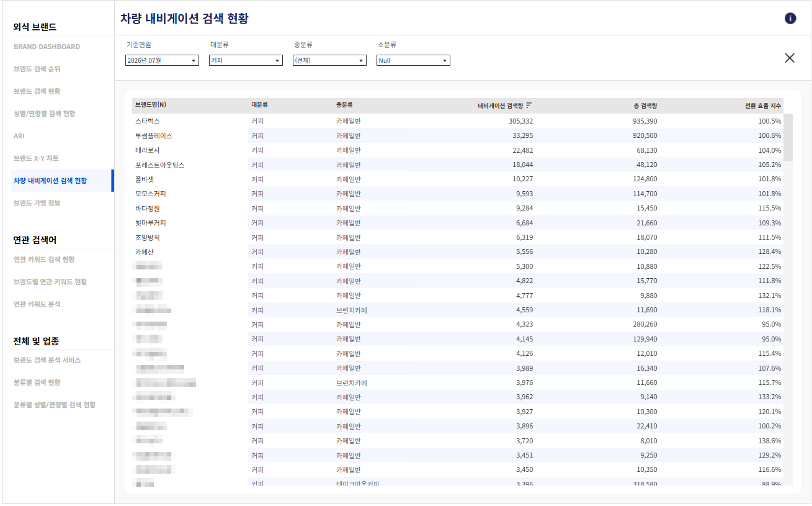Click the 바다정원 brand name
The image size is (812, 506).
147,209
